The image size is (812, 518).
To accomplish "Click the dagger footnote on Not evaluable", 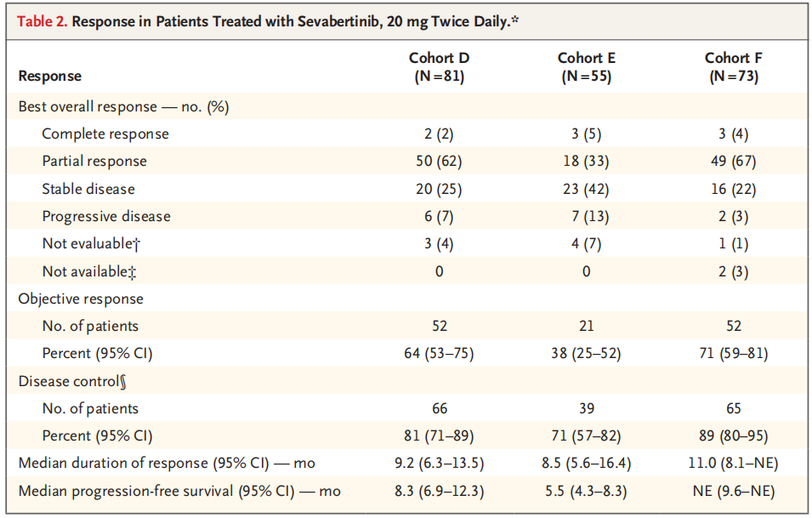I will (x=136, y=244).
